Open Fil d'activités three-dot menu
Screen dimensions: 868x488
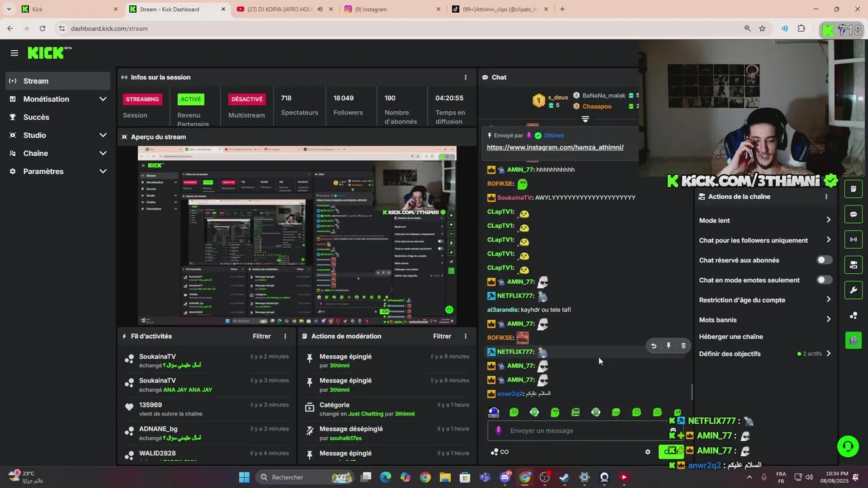pyautogui.click(x=285, y=336)
